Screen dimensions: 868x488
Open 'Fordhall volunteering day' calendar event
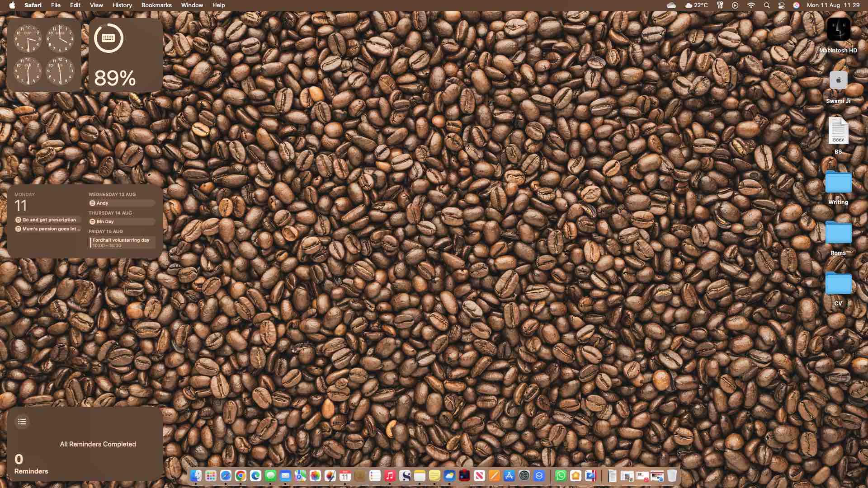coord(121,243)
